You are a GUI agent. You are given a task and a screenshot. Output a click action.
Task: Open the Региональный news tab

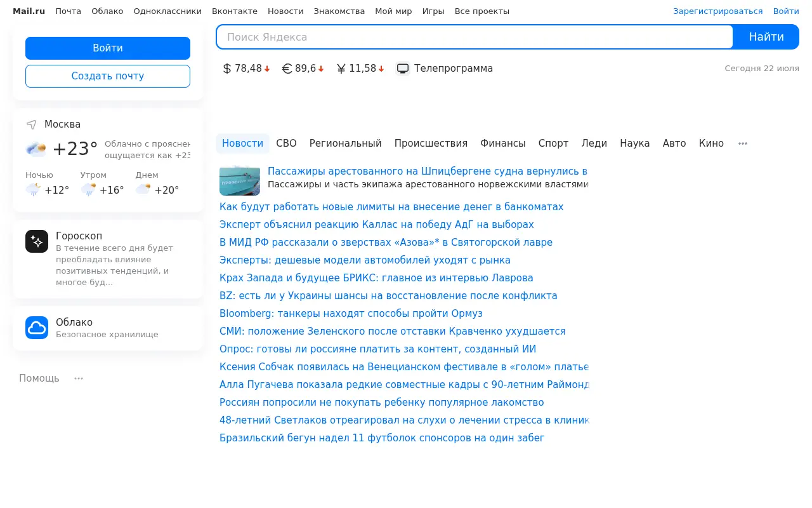346,144
